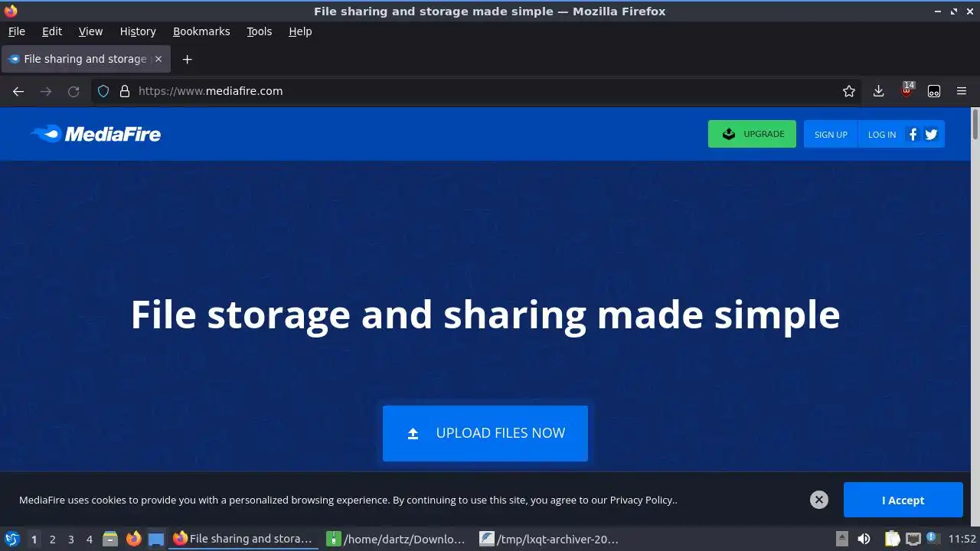Image resolution: width=980 pixels, height=551 pixels.
Task: Launch Firefox from the taskbar quicklaunch
Action: pyautogui.click(x=133, y=539)
